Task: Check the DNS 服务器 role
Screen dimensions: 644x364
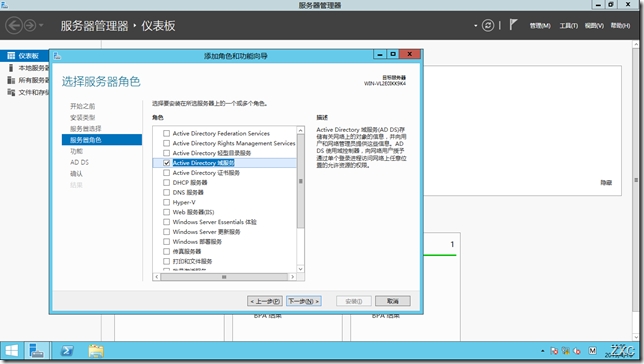Action: (x=166, y=192)
